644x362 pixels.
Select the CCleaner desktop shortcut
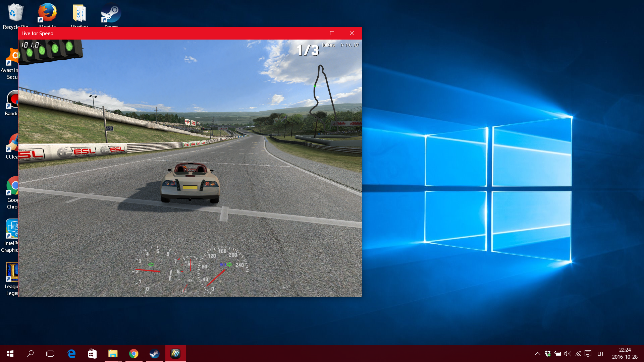tap(12, 146)
